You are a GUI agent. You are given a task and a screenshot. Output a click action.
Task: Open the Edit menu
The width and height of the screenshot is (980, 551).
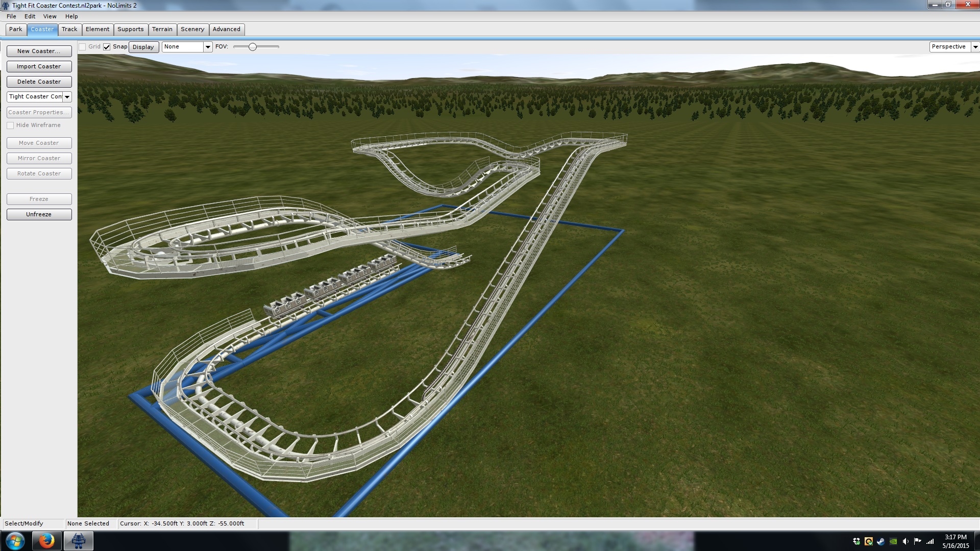click(x=30, y=16)
